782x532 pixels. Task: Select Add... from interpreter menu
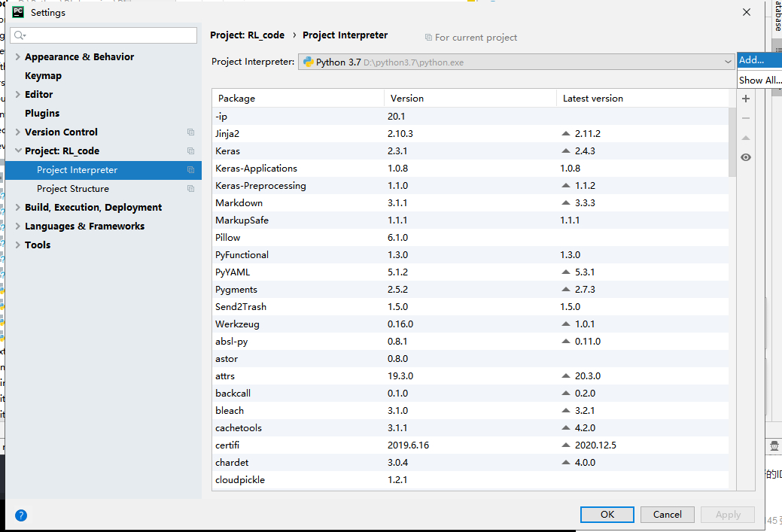[x=759, y=60]
